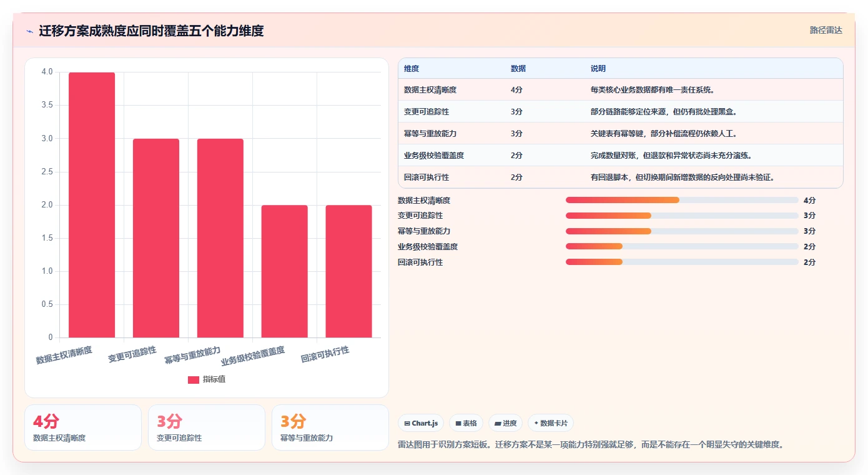Click the 回滚可执行性 x-axis label
The image size is (868, 475).
click(x=325, y=354)
